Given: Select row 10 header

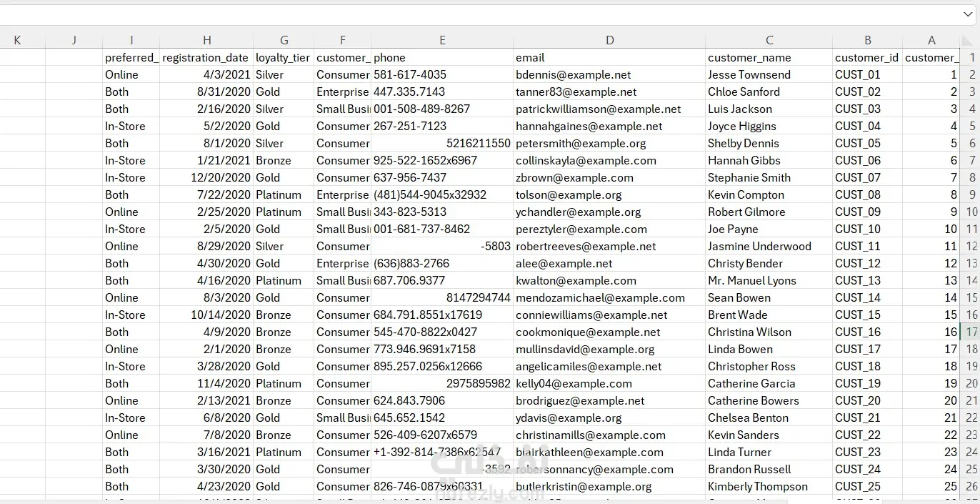Looking at the screenshot, I should point(971,212).
